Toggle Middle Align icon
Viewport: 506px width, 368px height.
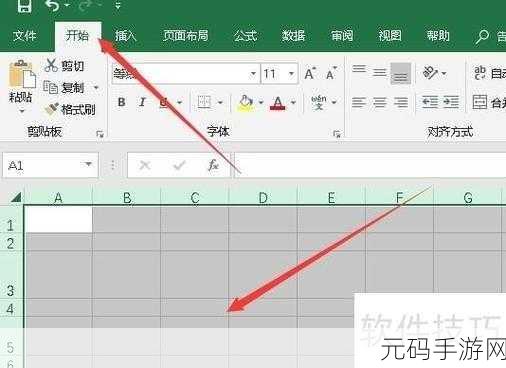click(x=379, y=72)
